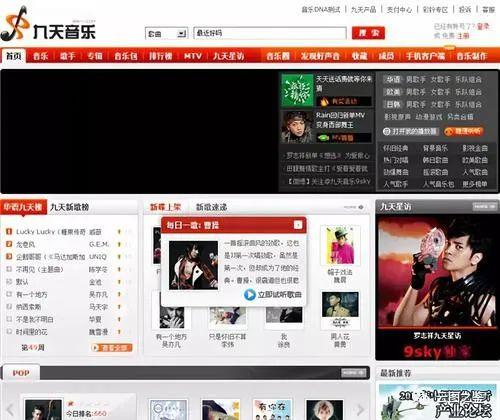The image size is (500, 420).
Task: Click the 注册 register link
Action: (463, 35)
